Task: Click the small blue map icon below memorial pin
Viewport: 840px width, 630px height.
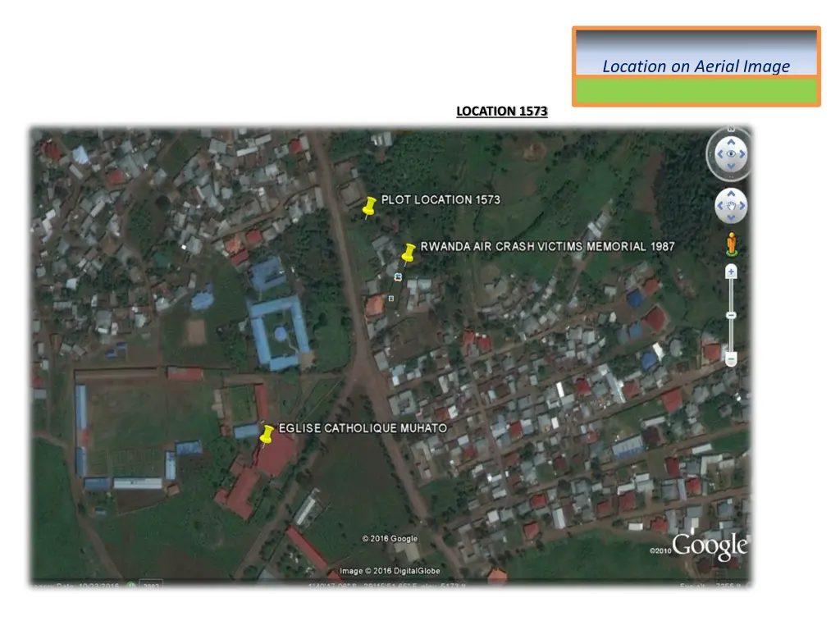Action: (x=398, y=277)
